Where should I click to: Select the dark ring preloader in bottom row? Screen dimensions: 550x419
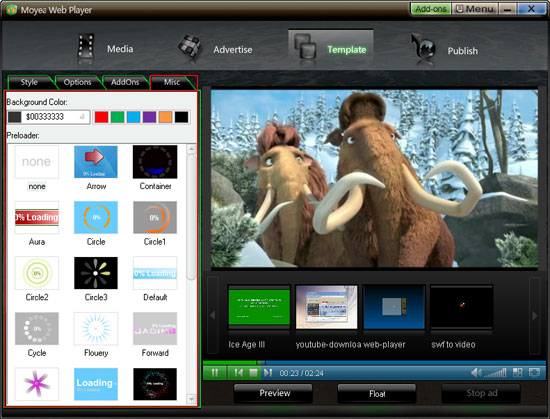(x=155, y=384)
